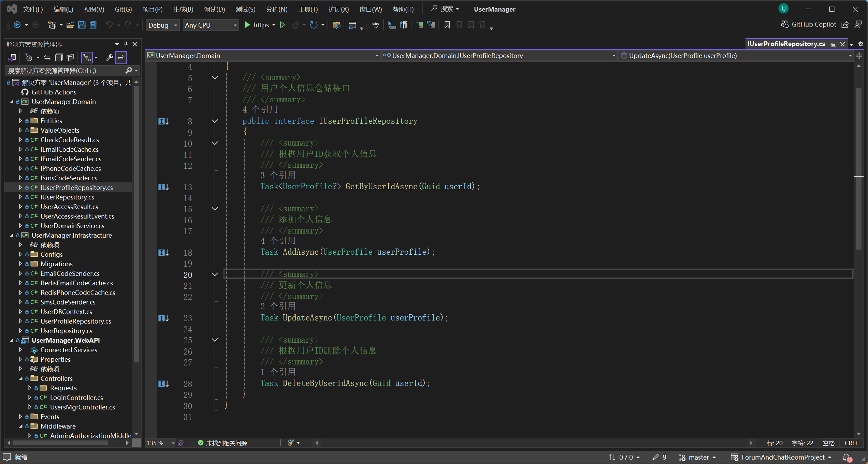Toggle Solution Explorer preview selected items button
868x464 pixels.
click(121, 58)
